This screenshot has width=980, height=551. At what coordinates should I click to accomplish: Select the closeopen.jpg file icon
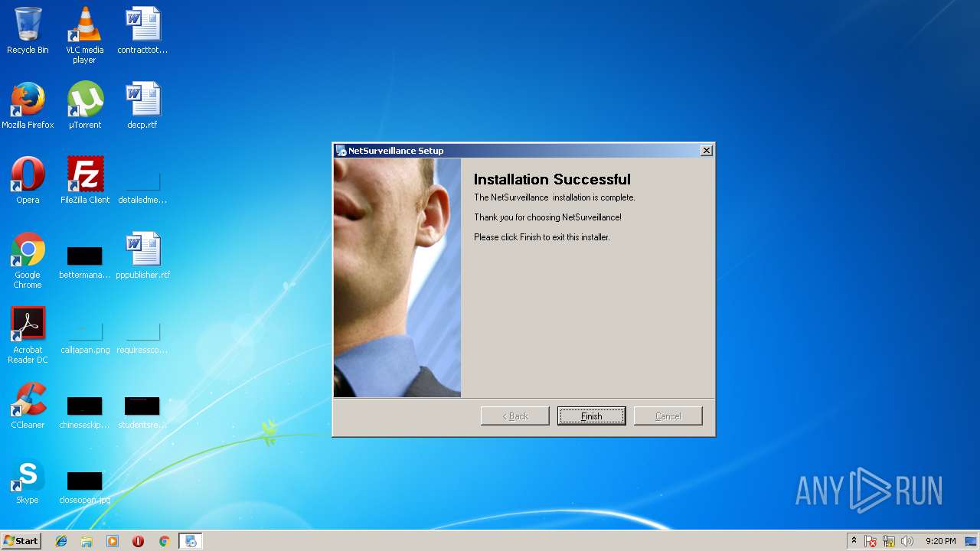pos(85,487)
